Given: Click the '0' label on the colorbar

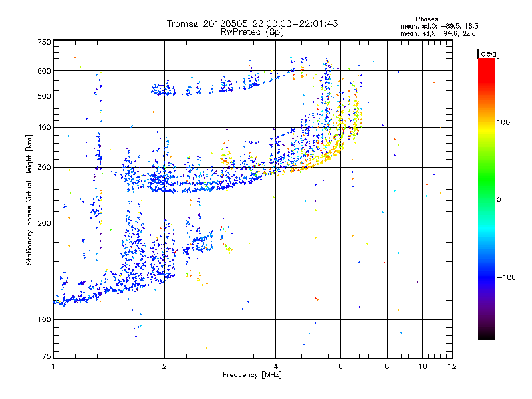Looking at the screenshot, I should pos(499,200).
